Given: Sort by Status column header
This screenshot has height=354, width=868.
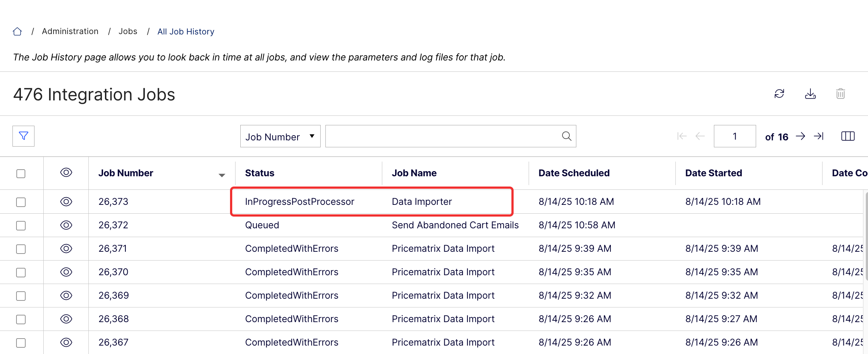Looking at the screenshot, I should (x=260, y=173).
